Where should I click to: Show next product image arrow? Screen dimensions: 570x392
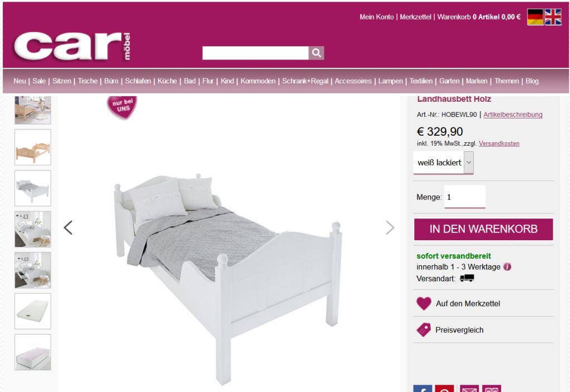tap(390, 228)
